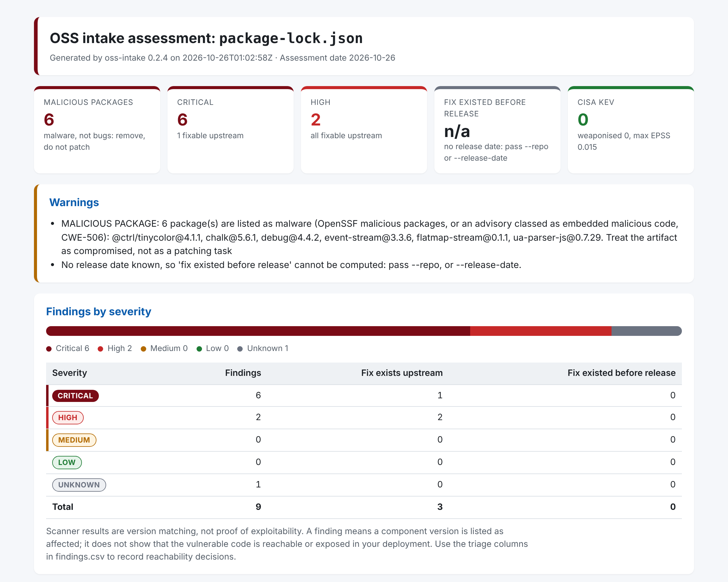Click the UNKNOWN severity badge

[79, 485]
